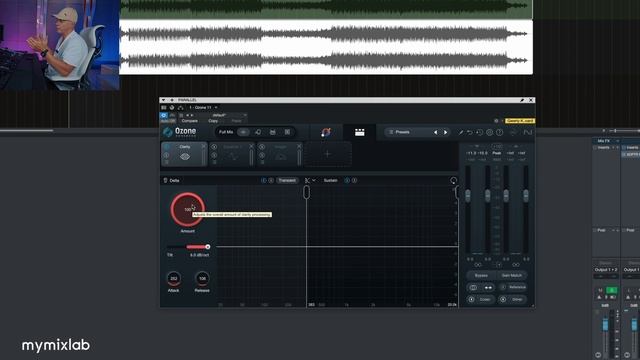The height and width of the screenshot is (360, 640).
Task: Select the Sustain band label
Action: (331, 180)
